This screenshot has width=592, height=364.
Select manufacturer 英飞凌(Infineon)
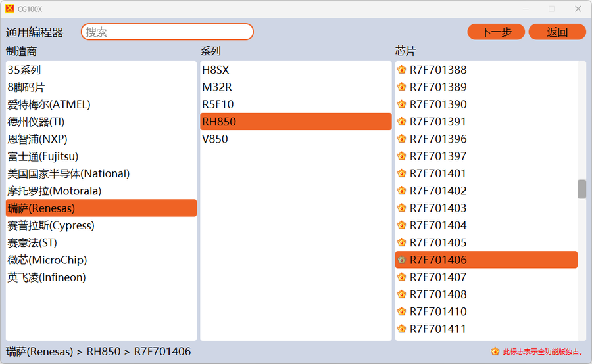[47, 277]
